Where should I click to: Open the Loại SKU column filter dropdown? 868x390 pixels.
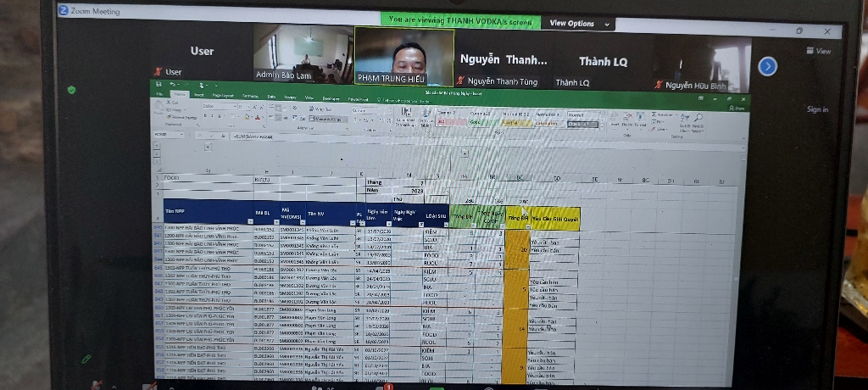[x=445, y=224]
